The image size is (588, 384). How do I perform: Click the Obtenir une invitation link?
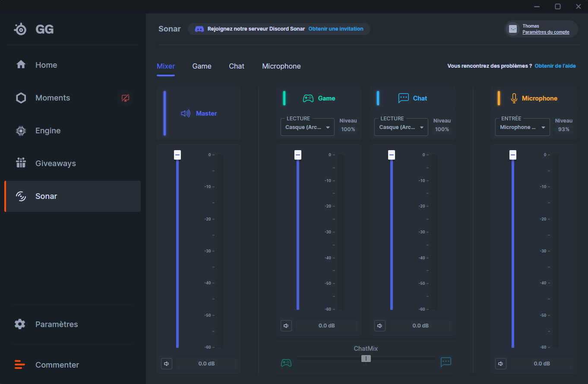(x=336, y=29)
